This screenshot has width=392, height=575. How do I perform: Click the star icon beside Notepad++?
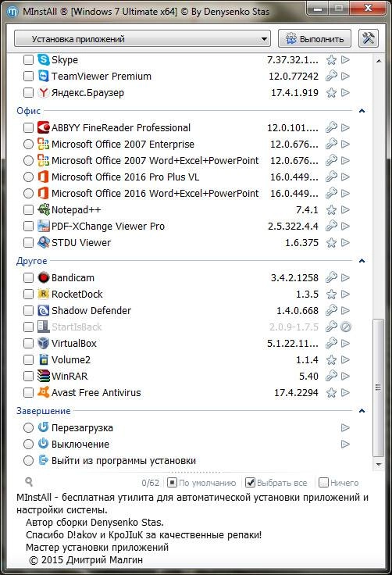tap(331, 210)
